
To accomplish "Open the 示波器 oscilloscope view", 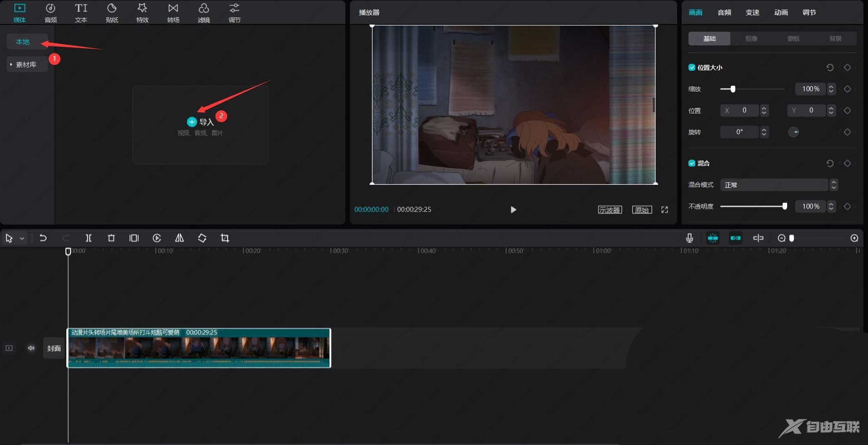I will tap(609, 210).
